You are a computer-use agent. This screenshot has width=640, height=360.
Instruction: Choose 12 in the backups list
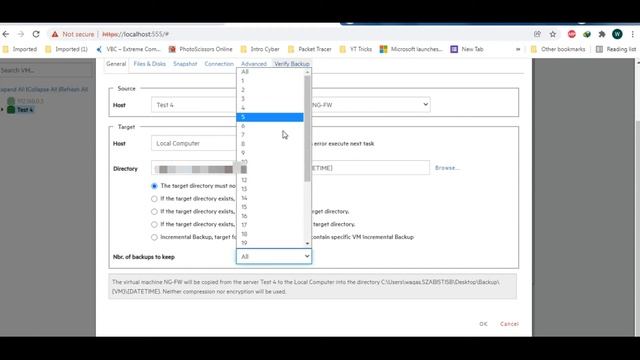point(270,180)
